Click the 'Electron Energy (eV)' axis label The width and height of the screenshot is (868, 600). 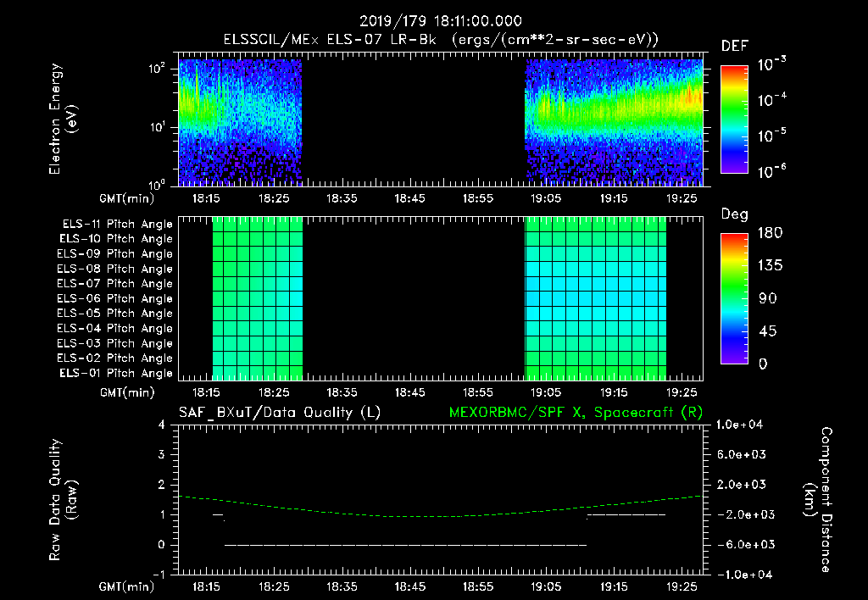(63, 119)
